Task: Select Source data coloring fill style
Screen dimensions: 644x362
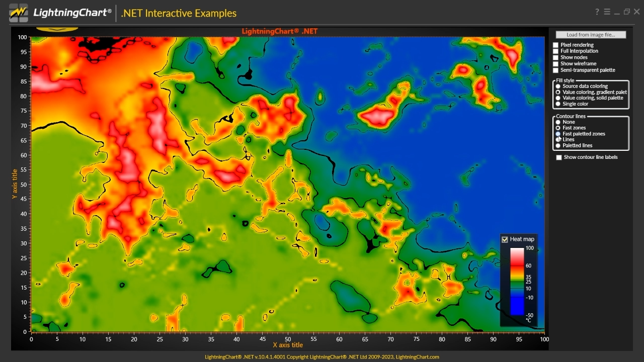Action: [558, 86]
